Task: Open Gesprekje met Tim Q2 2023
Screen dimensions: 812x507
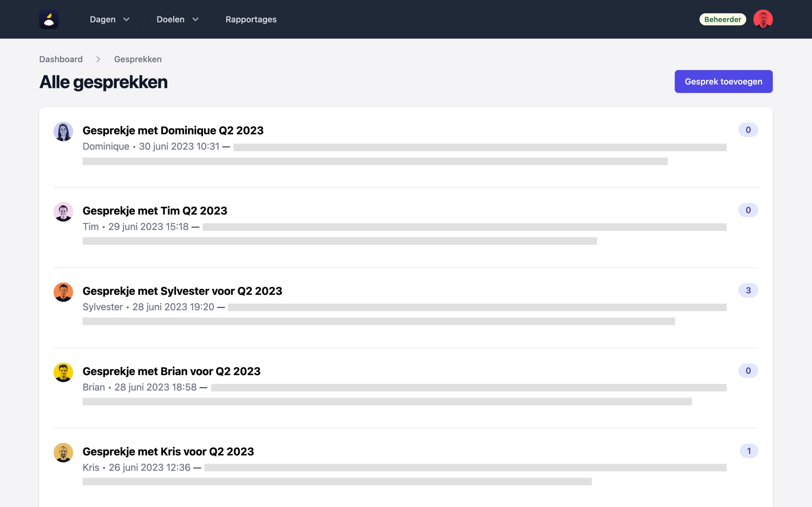Action: click(x=155, y=211)
